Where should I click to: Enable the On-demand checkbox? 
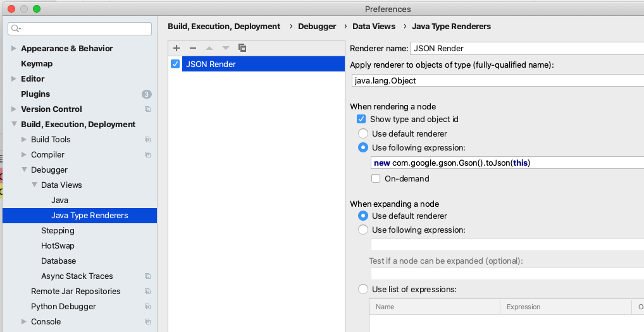pyautogui.click(x=375, y=178)
